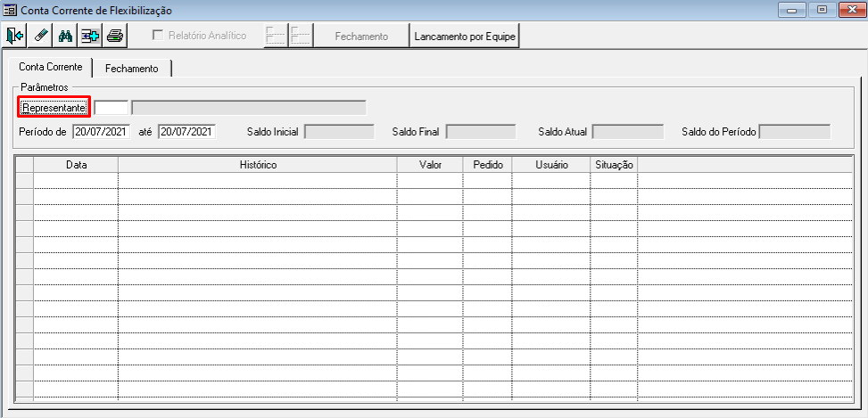Click the Valor column header

coord(430,165)
